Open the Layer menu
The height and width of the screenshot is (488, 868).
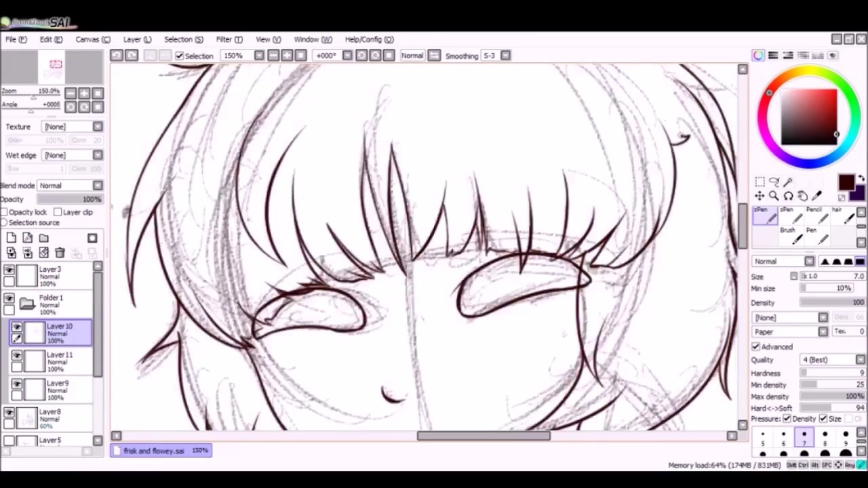[137, 39]
